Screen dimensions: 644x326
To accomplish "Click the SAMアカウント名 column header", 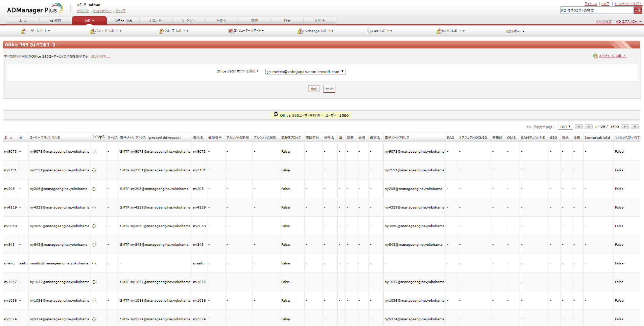I will tap(533, 138).
